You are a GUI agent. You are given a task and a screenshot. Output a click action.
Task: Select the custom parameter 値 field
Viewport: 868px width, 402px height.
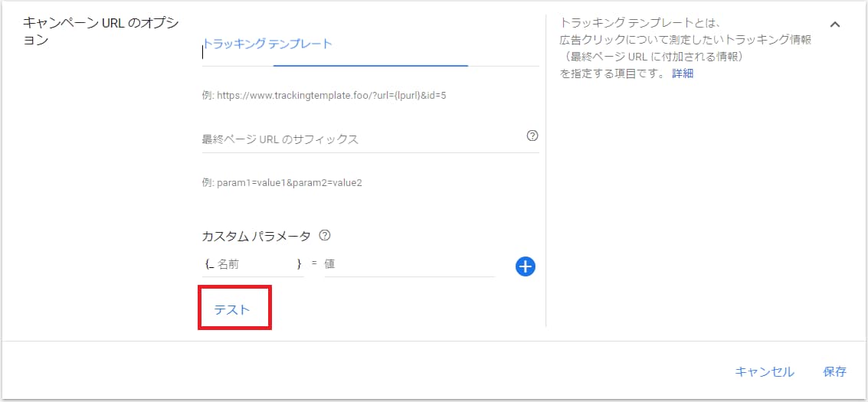pyautogui.click(x=409, y=264)
